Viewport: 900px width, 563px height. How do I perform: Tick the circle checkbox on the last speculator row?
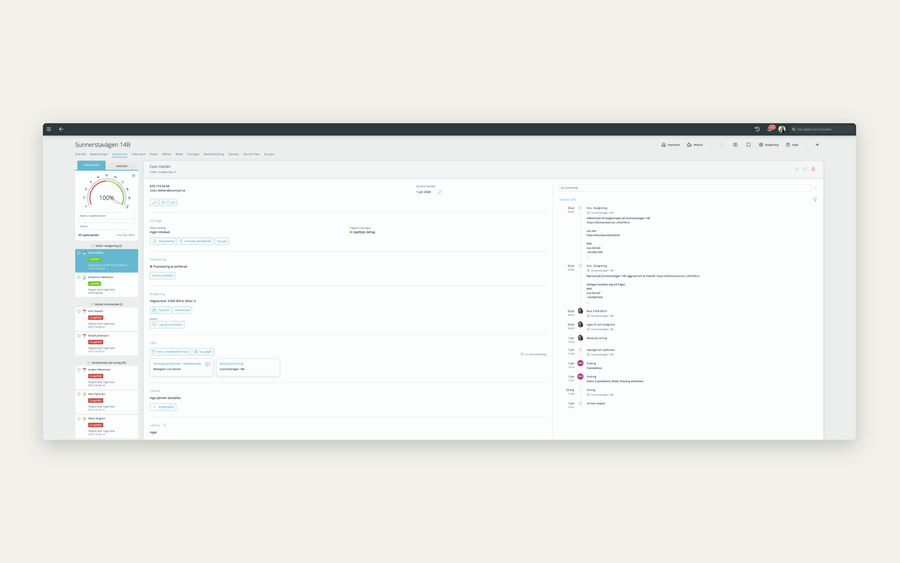79,418
